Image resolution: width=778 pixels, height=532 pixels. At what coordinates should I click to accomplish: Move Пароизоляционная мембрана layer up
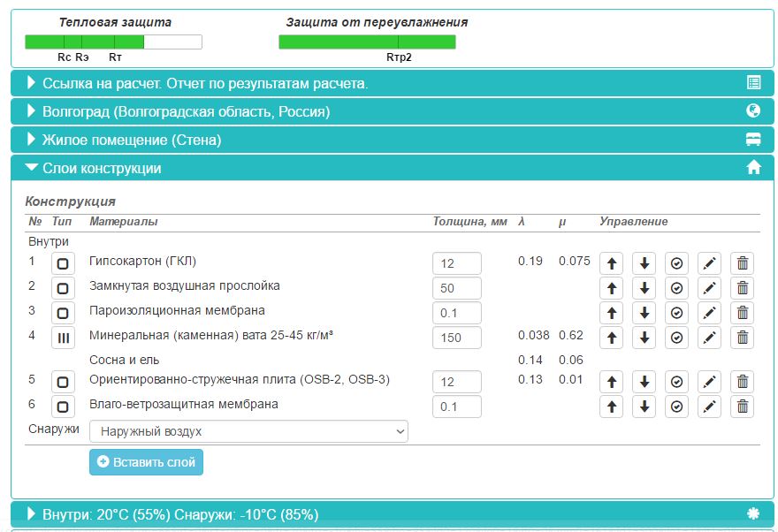[611, 313]
